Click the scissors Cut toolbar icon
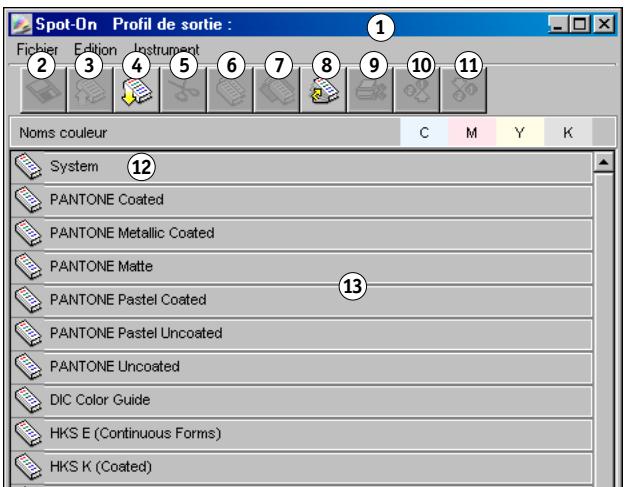Screen dimensions: 626x487 pyautogui.click(x=184, y=90)
